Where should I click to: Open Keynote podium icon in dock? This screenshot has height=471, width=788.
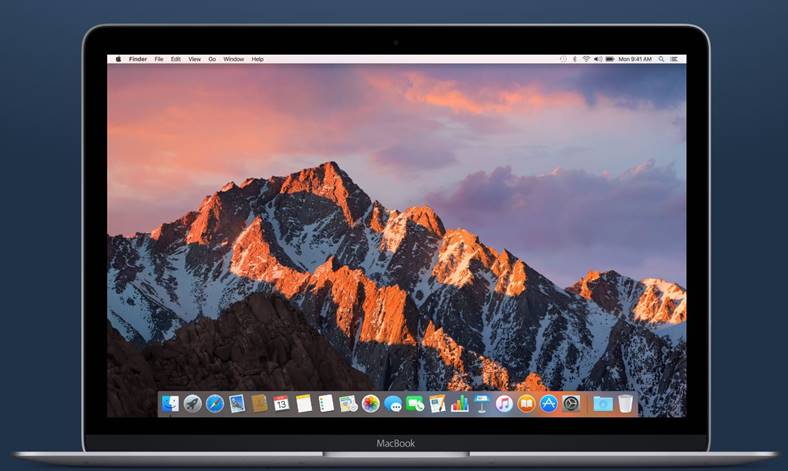(x=481, y=404)
